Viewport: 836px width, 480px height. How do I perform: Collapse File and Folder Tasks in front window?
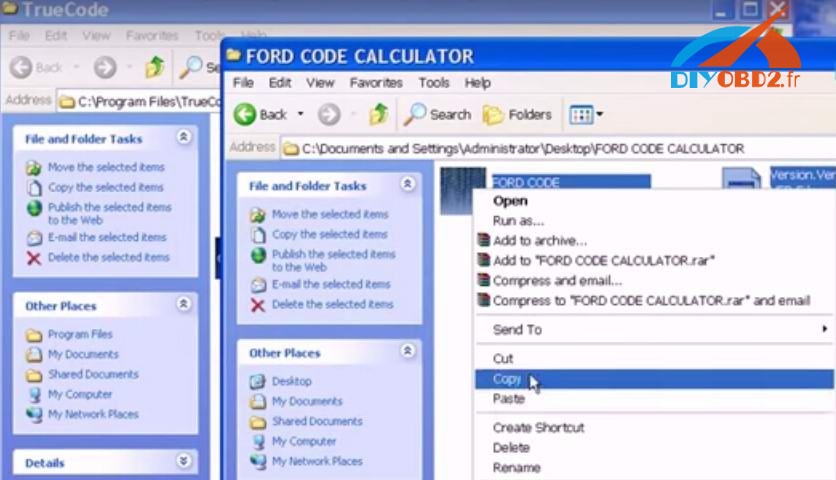pyautogui.click(x=408, y=184)
